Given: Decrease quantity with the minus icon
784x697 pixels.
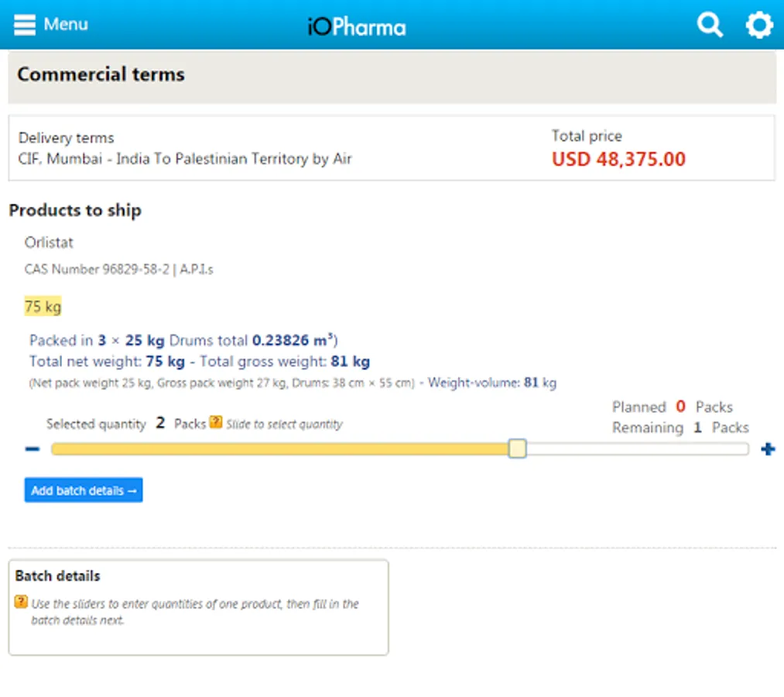Looking at the screenshot, I should pos(33,449).
